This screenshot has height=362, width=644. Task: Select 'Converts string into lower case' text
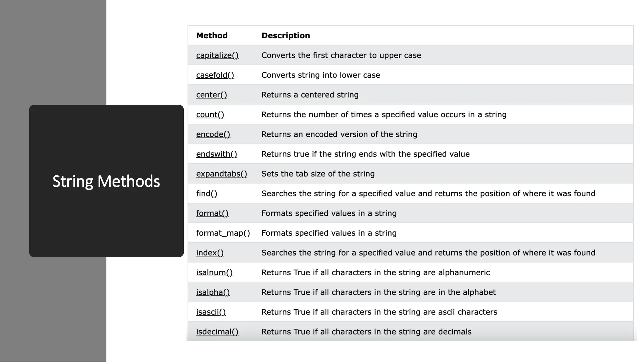321,75
